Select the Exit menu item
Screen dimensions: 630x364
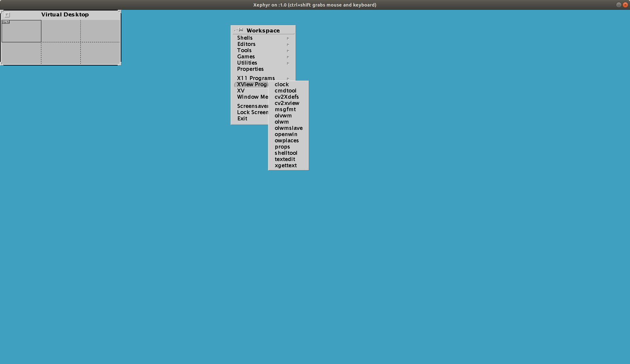[x=242, y=119]
